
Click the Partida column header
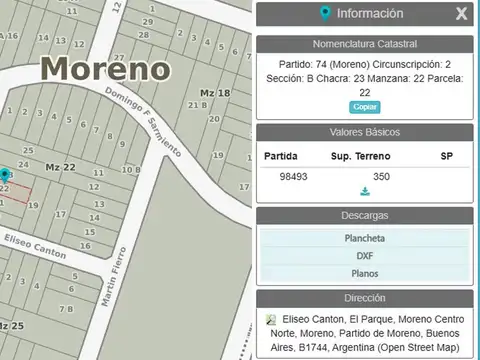click(x=281, y=156)
